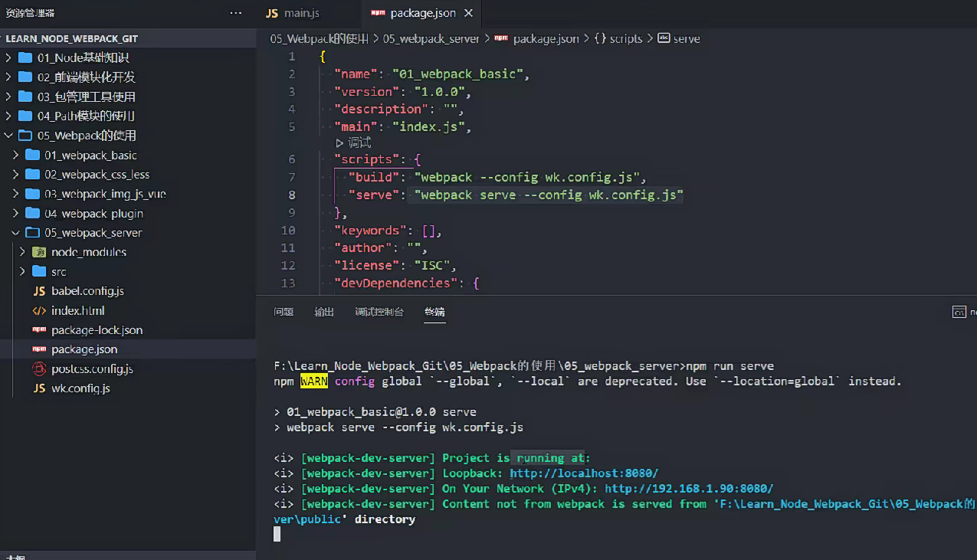Viewport: 977px width, 560px height.
Task: Open http://192.168.1.90:8080/ network link
Action: click(689, 489)
